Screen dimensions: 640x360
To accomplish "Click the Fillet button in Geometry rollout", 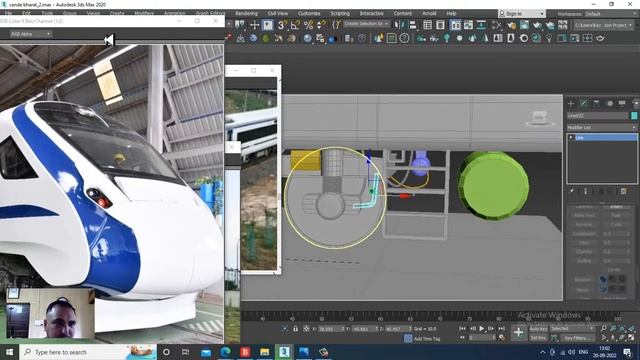I will tap(584, 242).
